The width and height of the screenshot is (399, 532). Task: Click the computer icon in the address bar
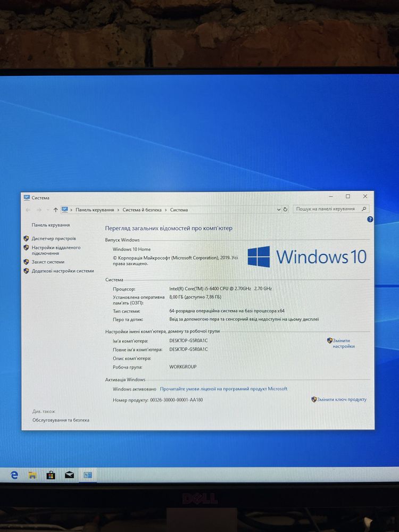(65, 210)
